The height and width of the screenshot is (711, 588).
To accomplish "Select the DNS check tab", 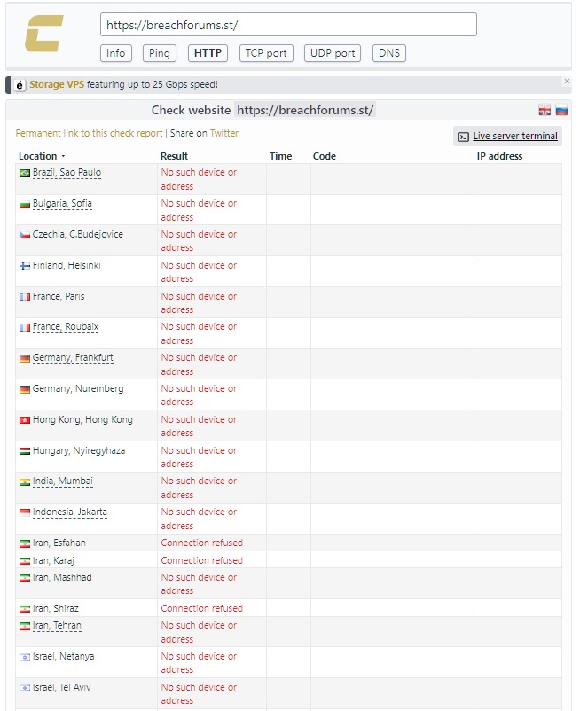I will click(389, 53).
